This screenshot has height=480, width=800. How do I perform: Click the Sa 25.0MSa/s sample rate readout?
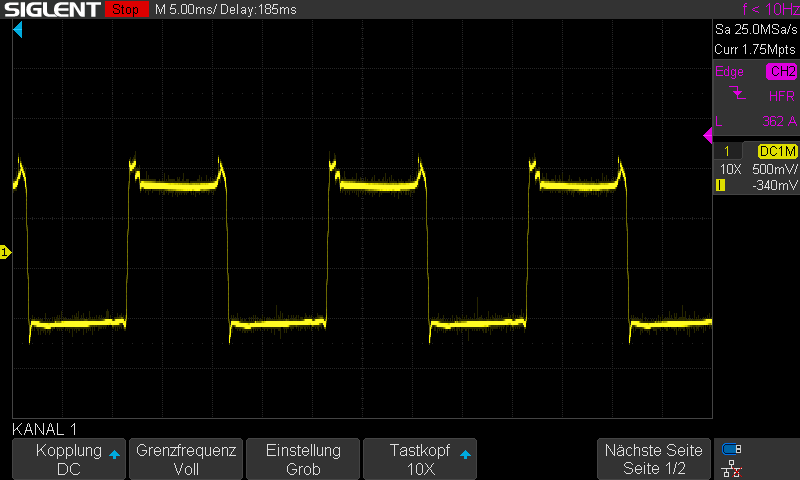pyautogui.click(x=756, y=30)
